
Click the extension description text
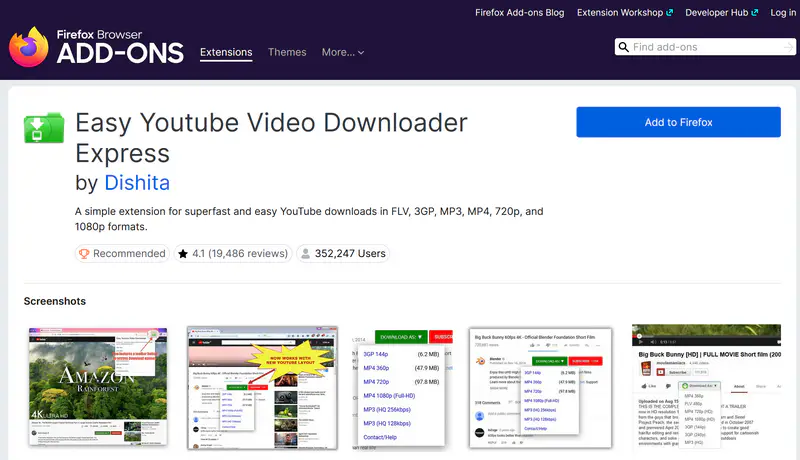tap(309, 219)
